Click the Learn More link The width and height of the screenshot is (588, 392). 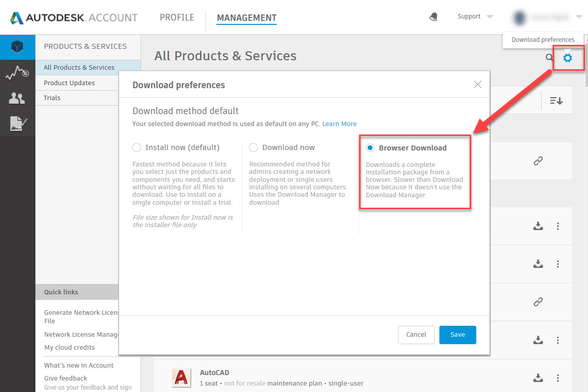point(339,124)
